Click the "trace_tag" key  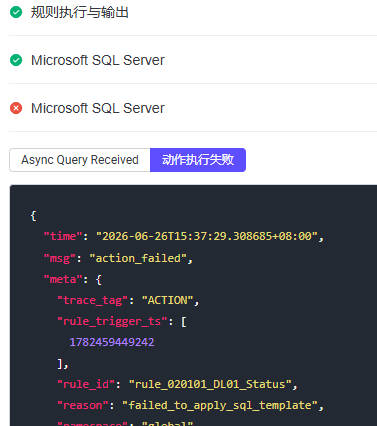(x=93, y=300)
